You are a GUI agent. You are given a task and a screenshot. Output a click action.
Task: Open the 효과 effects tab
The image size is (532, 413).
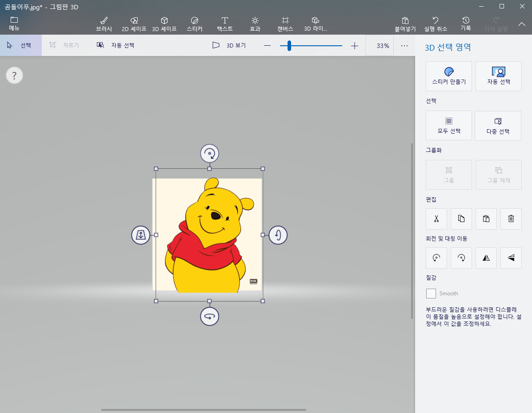(x=255, y=24)
